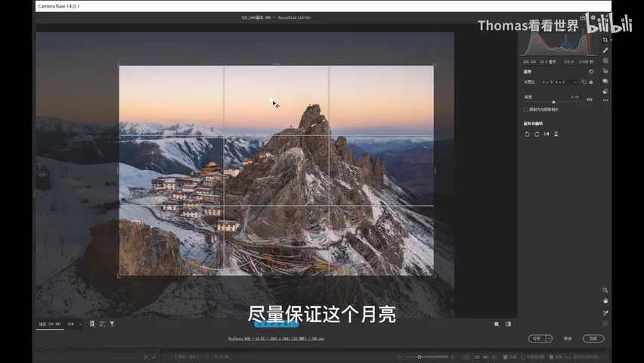Click the star rating bar
The width and height of the screenshot is (644, 363).
(276, 324)
